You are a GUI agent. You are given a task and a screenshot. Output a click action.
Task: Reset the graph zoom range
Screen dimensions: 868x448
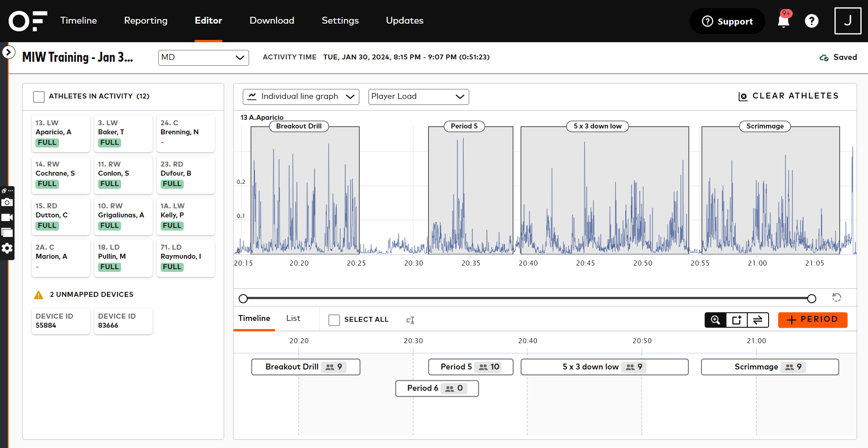tap(837, 298)
